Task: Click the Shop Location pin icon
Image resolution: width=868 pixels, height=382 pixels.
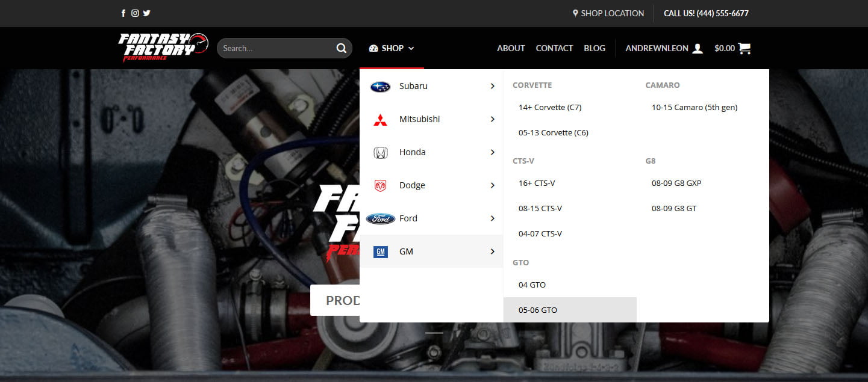Action: [575, 13]
